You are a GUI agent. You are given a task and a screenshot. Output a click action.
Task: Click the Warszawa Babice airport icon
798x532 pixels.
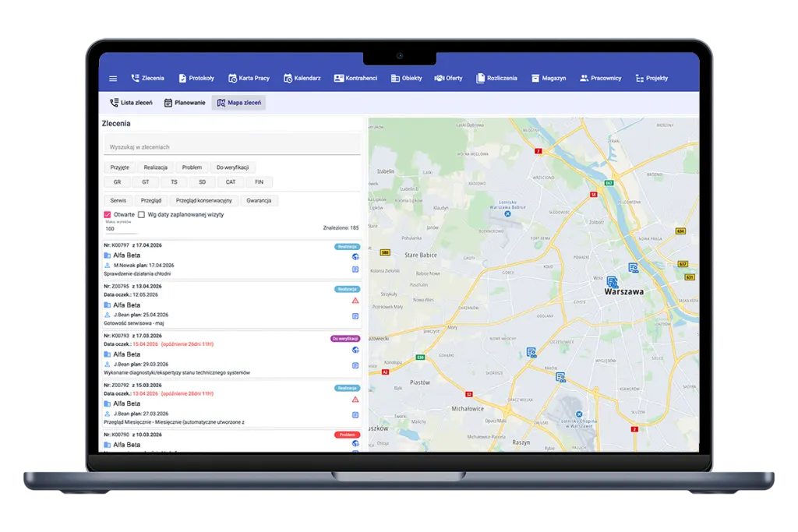tap(507, 214)
